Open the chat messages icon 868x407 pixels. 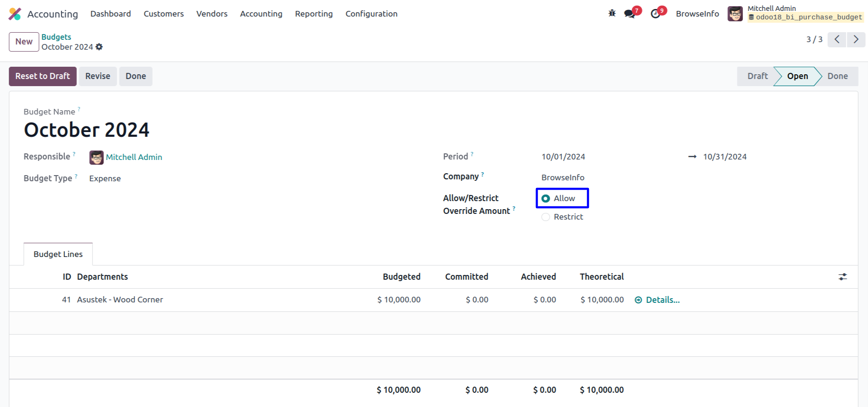630,14
